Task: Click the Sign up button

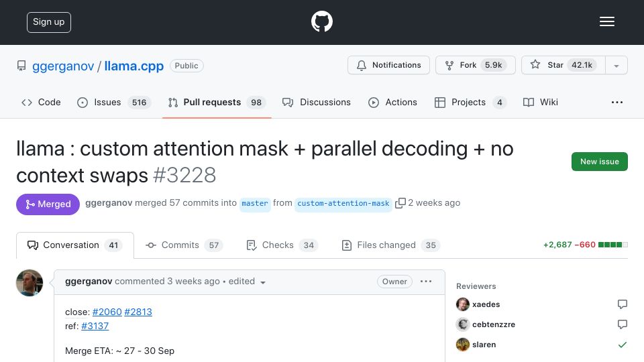Action: (x=49, y=22)
